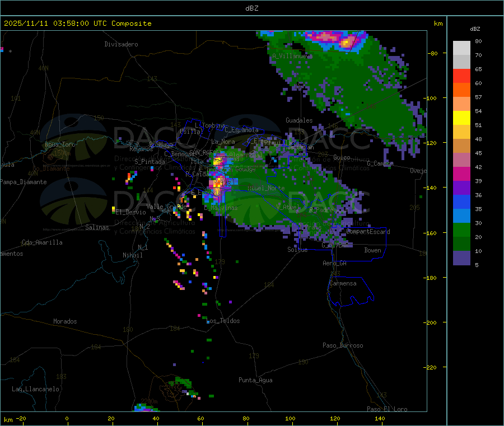Viewport: 504px width, 426px height.
Task: Click the Aero_GA place label
Action: (x=334, y=263)
